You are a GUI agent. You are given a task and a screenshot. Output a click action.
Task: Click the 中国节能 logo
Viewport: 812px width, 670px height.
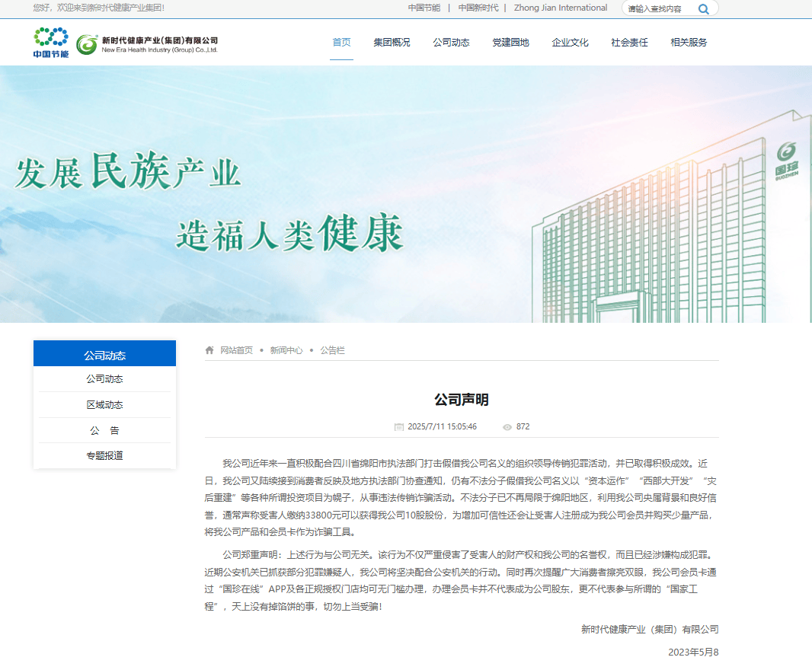tap(51, 43)
